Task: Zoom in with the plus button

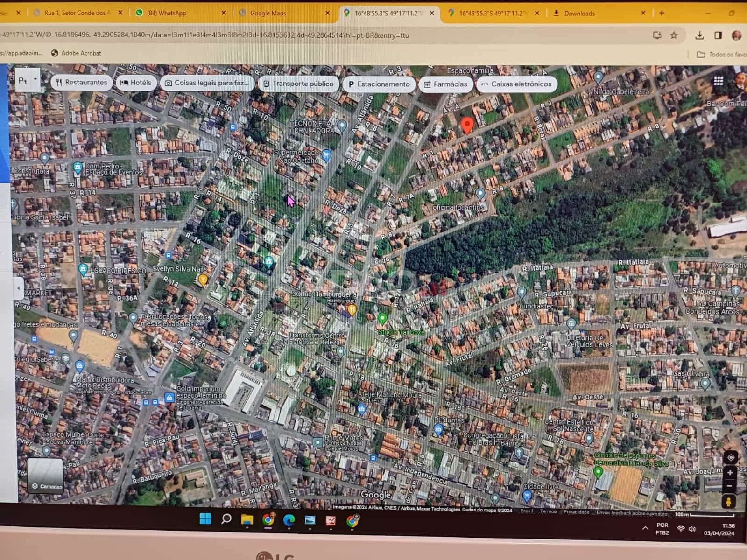Action: (730, 473)
